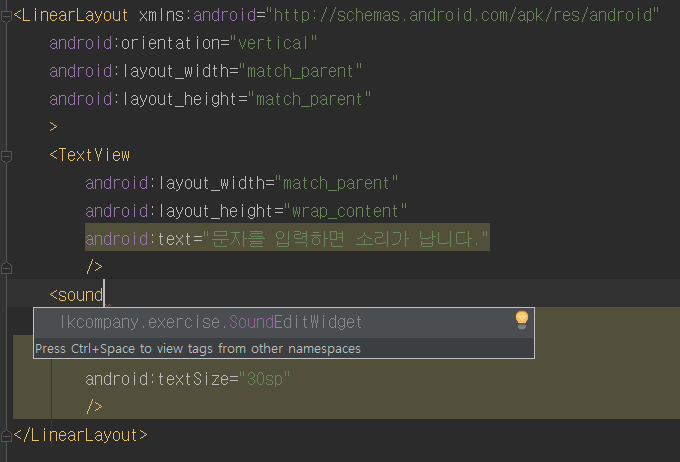The height and width of the screenshot is (462, 680).
Task: Collapse the TextView tag fold marker
Action: click(6, 156)
